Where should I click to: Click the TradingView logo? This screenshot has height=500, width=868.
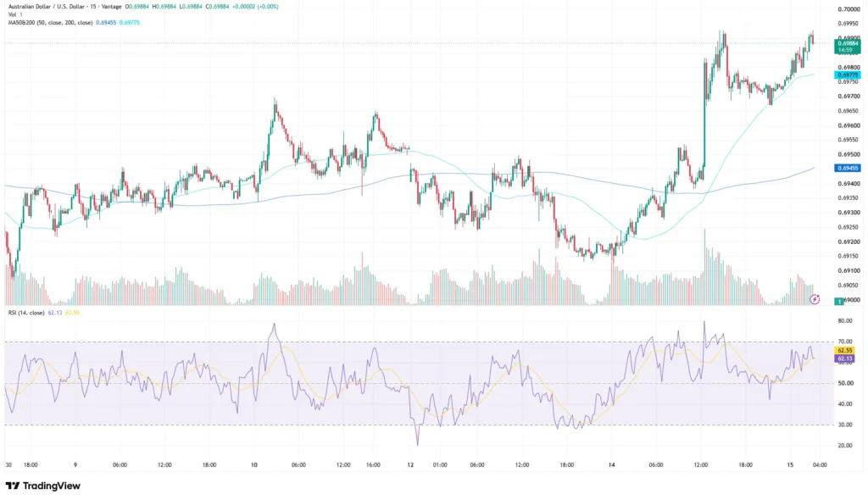coord(43,486)
